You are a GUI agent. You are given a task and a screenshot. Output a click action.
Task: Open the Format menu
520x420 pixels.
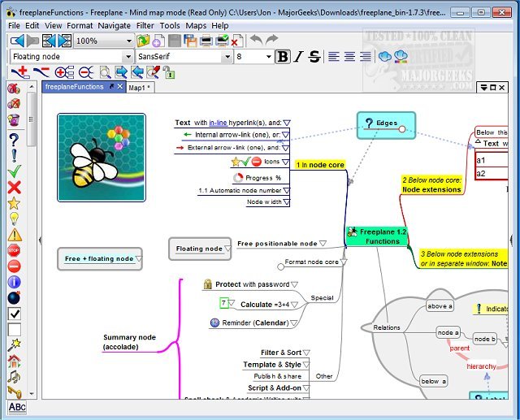(x=80, y=25)
